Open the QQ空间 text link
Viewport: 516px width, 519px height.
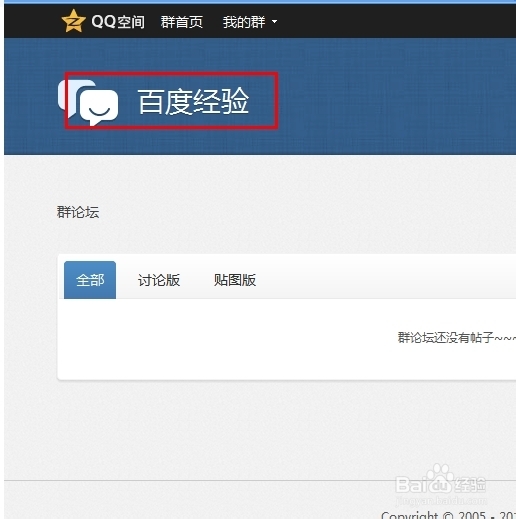pyautogui.click(x=118, y=22)
